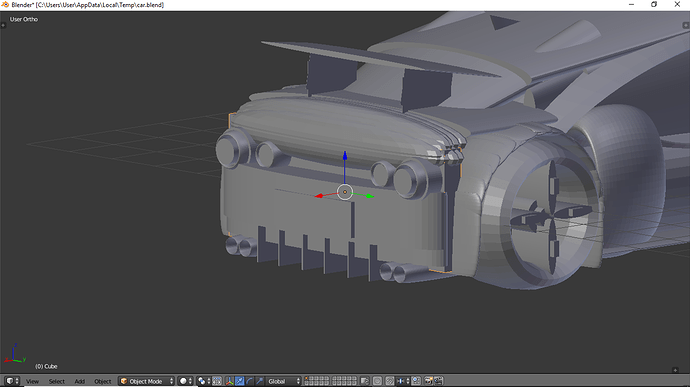Image resolution: width=690 pixels, height=387 pixels.
Task: Enable the scale manipulator icon
Action: click(x=260, y=381)
